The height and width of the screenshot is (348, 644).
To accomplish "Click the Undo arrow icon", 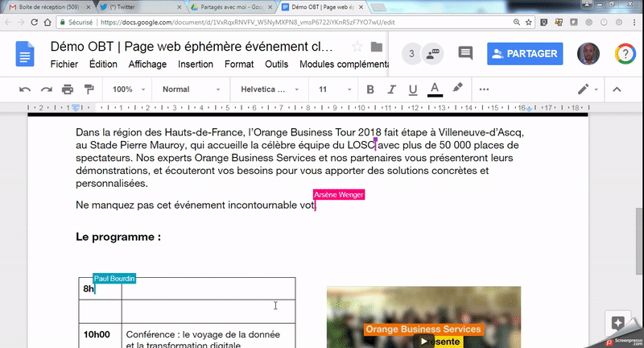I will (x=25, y=89).
